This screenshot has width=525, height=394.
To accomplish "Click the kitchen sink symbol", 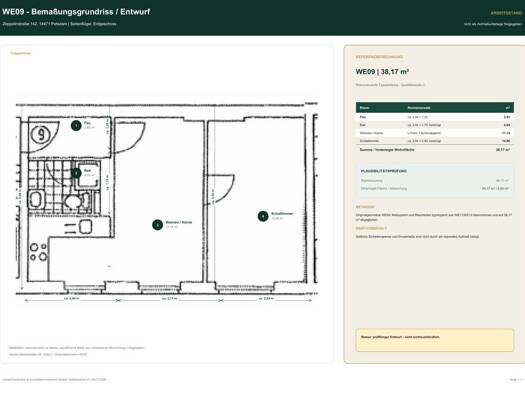I will click(x=85, y=227).
